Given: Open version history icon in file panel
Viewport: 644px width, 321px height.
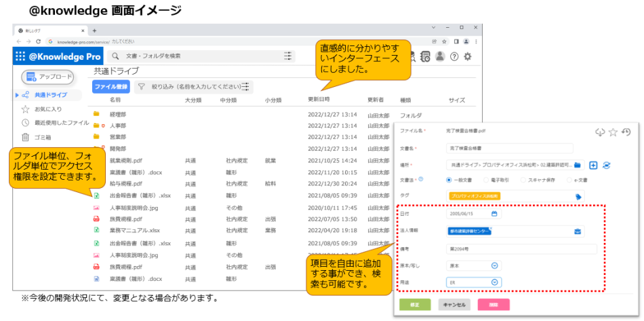Looking at the screenshot, I should [626, 132].
